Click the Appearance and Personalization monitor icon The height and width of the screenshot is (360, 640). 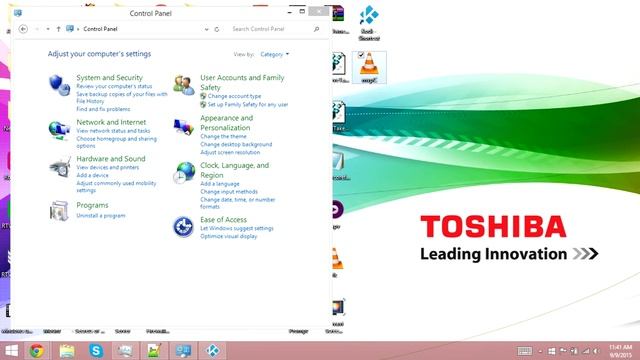tap(184, 127)
